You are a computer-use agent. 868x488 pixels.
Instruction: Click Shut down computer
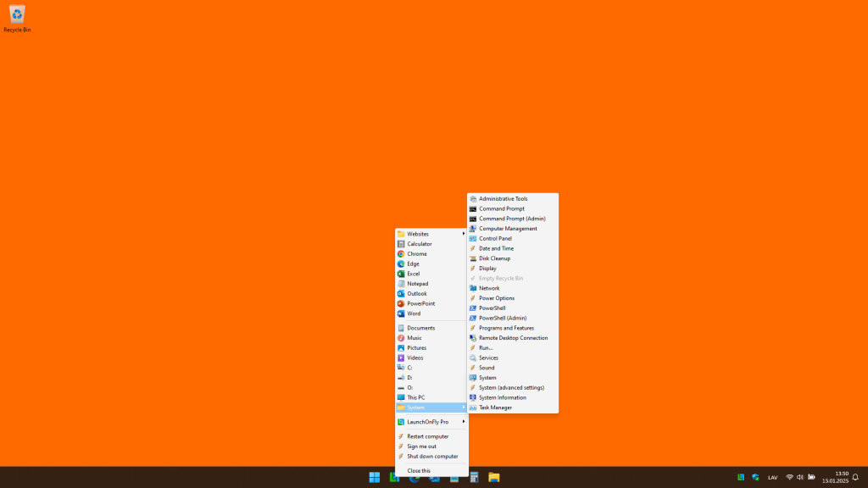click(x=431, y=457)
